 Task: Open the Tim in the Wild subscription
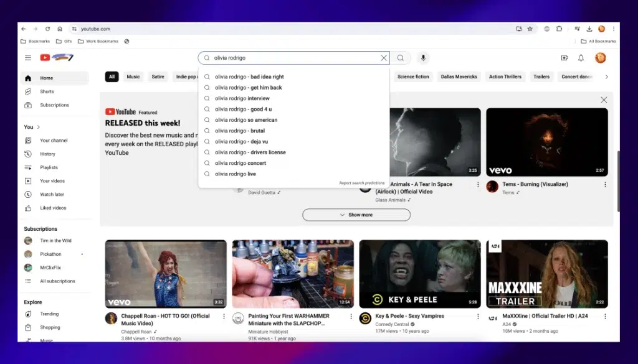pyautogui.click(x=55, y=241)
